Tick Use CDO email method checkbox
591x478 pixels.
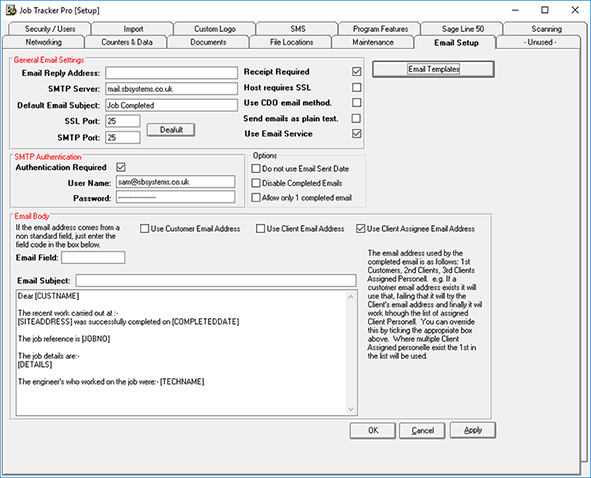coord(357,103)
